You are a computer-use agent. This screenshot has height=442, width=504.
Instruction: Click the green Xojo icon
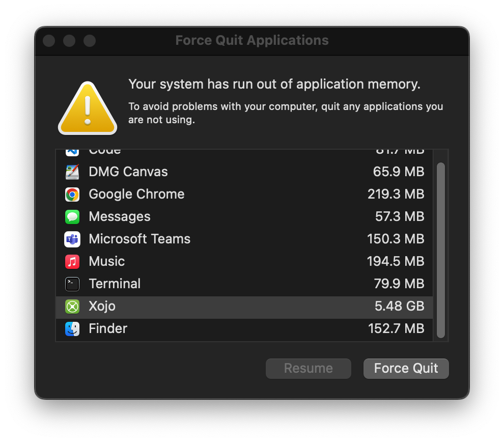pyautogui.click(x=72, y=307)
